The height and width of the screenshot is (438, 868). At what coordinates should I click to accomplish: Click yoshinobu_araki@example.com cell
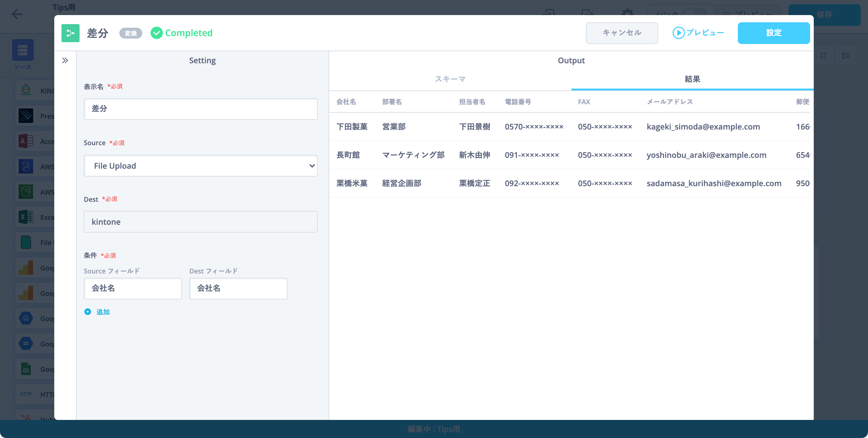tap(706, 155)
